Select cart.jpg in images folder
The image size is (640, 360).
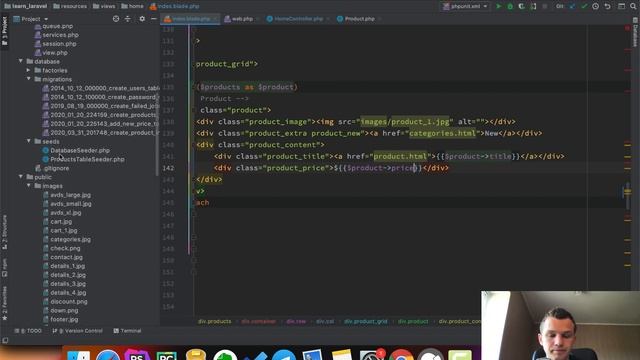(61, 222)
